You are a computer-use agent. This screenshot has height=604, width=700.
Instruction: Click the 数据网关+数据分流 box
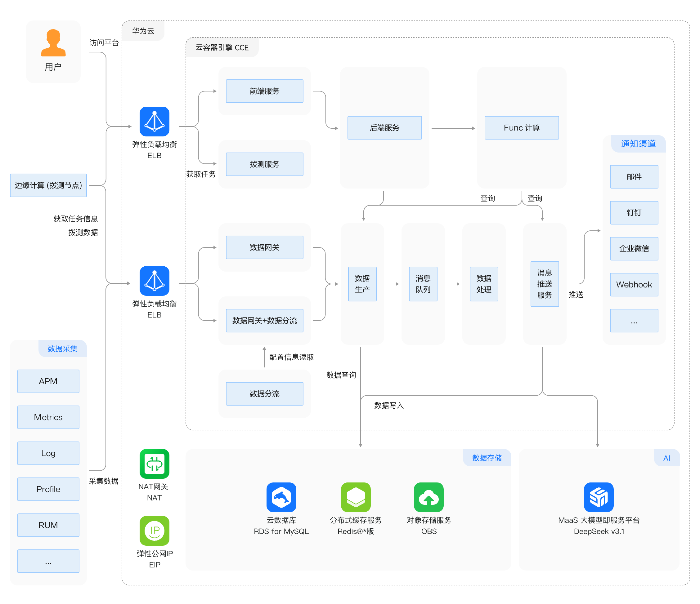pos(265,320)
